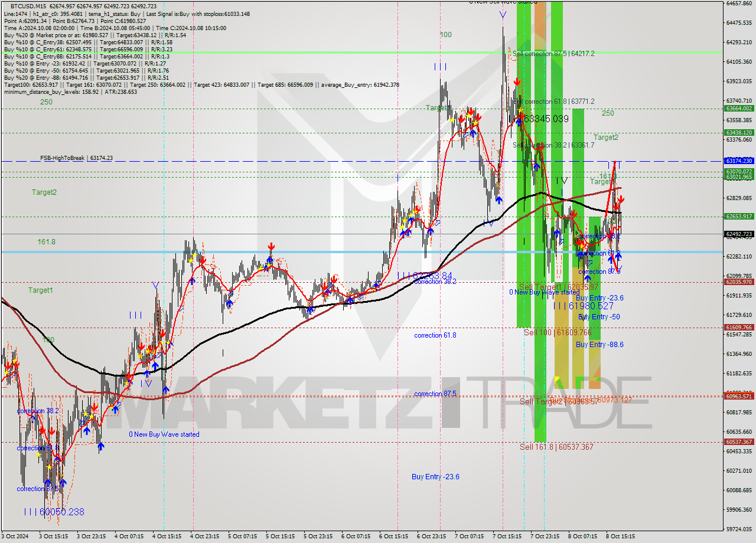The width and height of the screenshot is (756, 543).
Task: Select the 161.8 label at left edge
Action: (46, 242)
